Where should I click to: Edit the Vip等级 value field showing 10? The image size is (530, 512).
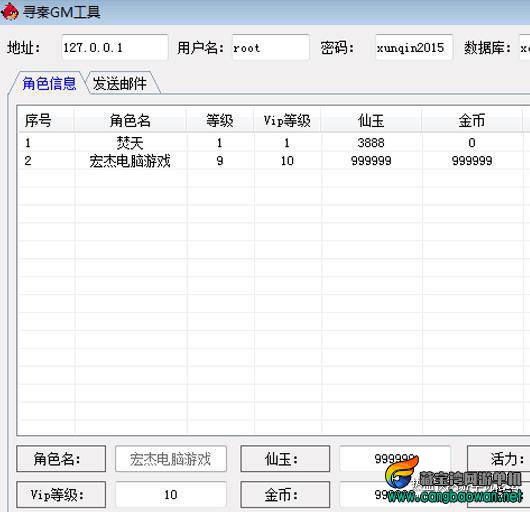coord(171,495)
